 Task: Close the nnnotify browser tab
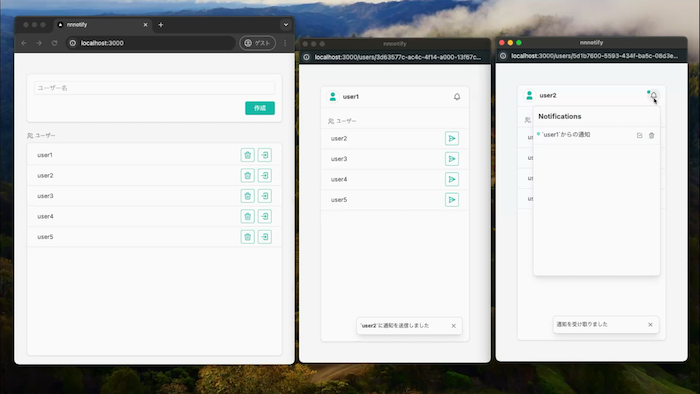point(145,25)
